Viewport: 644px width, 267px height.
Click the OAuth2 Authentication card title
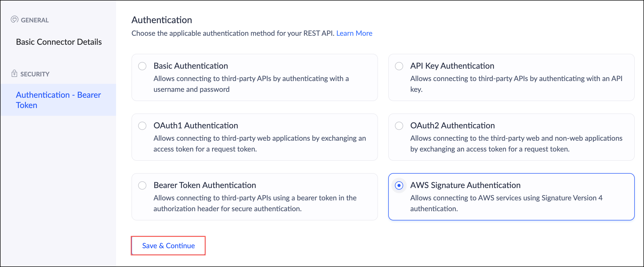[452, 126]
